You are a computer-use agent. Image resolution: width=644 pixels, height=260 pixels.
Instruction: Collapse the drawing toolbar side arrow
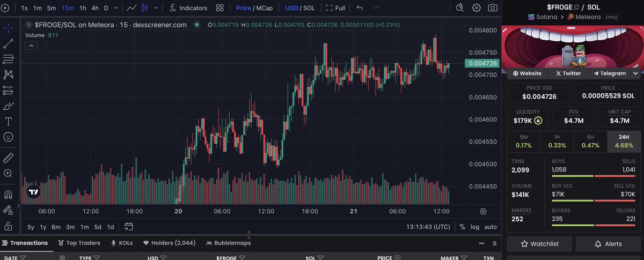[x=19, y=206]
